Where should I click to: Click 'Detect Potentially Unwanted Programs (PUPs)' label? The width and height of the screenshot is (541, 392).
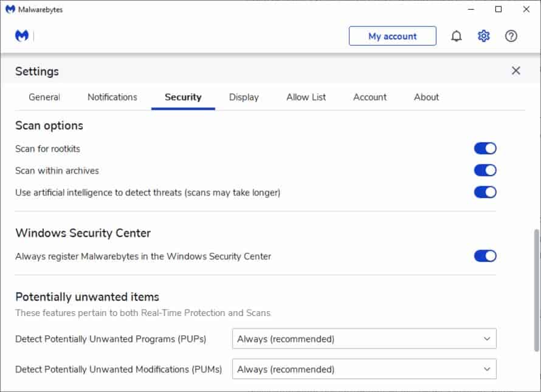[x=111, y=339]
